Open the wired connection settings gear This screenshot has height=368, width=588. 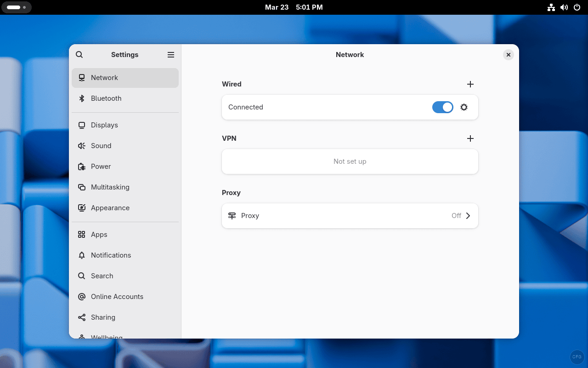[x=464, y=107]
